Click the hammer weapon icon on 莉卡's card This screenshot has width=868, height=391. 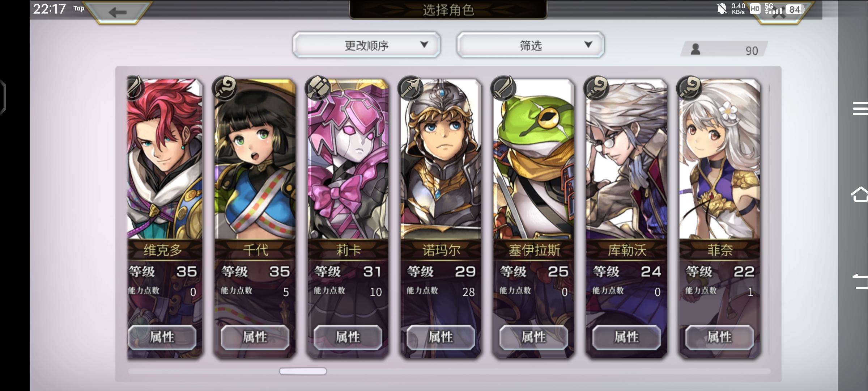coord(318,88)
